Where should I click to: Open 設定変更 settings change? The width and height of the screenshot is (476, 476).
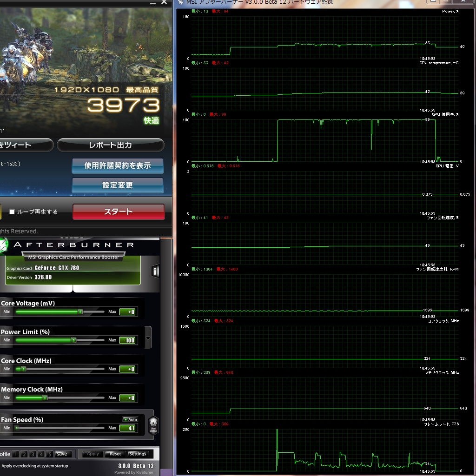click(x=118, y=185)
